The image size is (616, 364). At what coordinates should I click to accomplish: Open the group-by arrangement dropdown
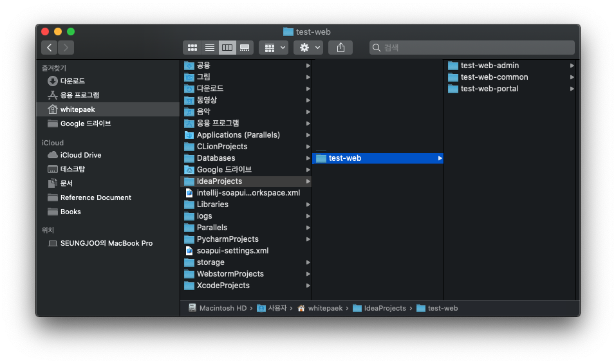[x=274, y=48]
